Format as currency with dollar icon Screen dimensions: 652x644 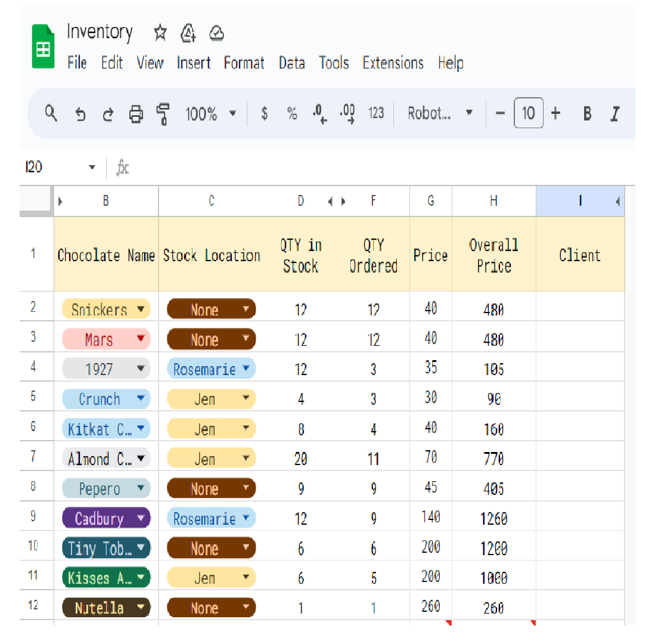264,113
